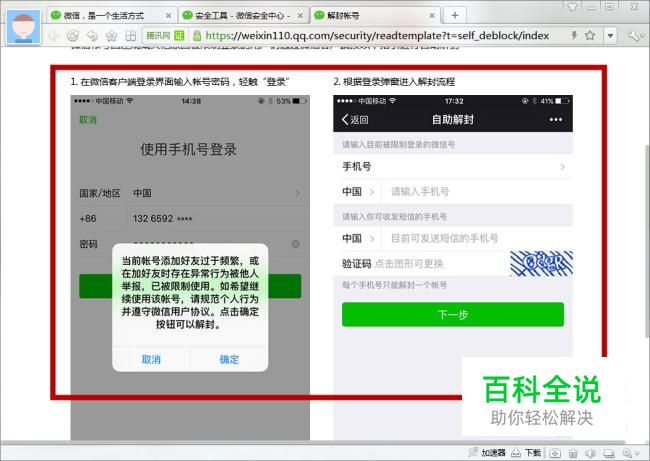Screen dimensions: 650x461
Task: Click the 目前可发送短信的手机号 field
Action: [477, 238]
